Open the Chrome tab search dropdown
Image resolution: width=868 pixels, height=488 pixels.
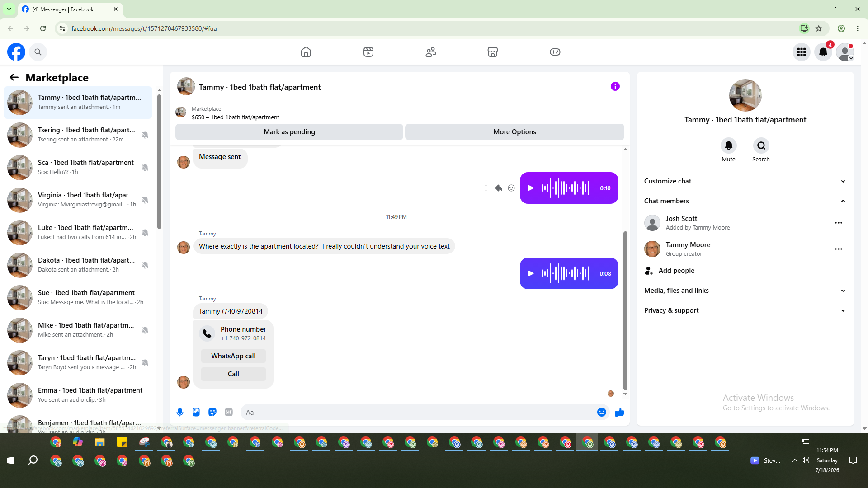coord(9,9)
